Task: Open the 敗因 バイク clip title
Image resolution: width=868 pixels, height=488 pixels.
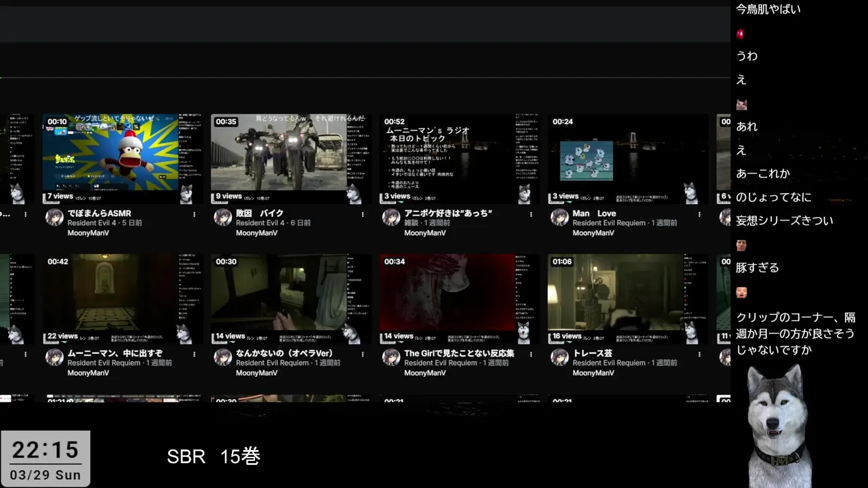Action: click(260, 213)
